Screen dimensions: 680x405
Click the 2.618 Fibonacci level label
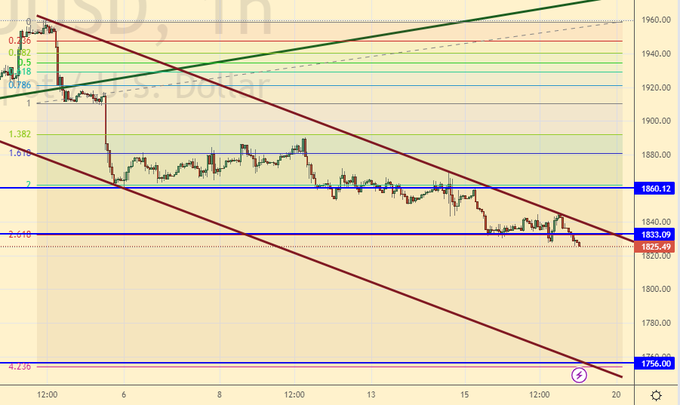coord(19,234)
